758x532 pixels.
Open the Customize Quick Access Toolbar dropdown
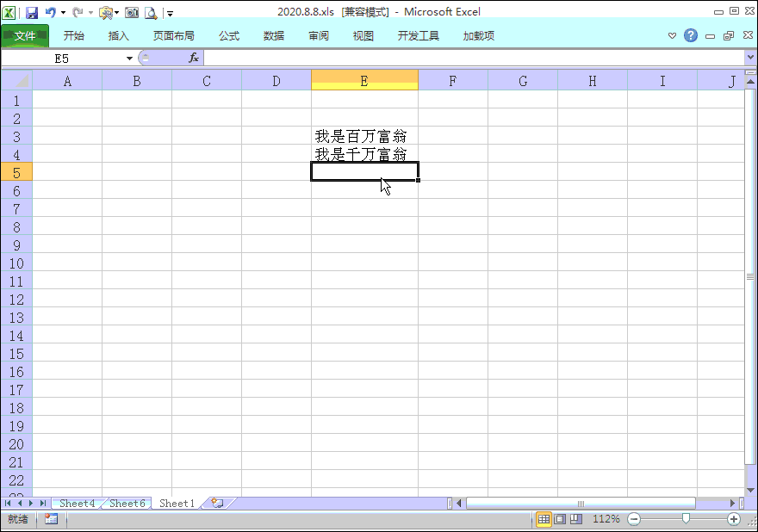click(x=169, y=12)
